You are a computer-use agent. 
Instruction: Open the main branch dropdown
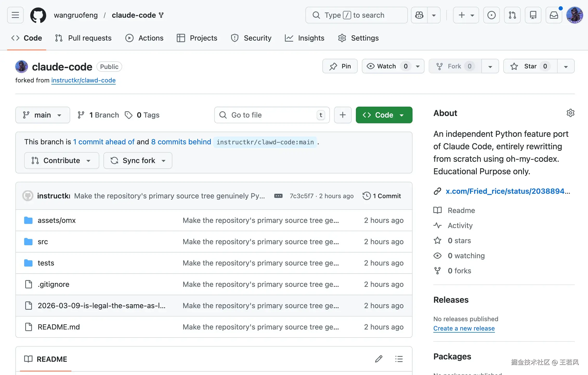coord(43,115)
